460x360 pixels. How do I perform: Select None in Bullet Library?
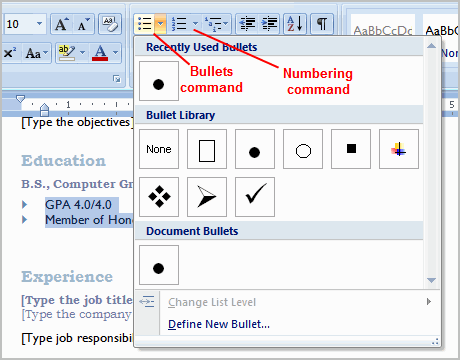159,149
